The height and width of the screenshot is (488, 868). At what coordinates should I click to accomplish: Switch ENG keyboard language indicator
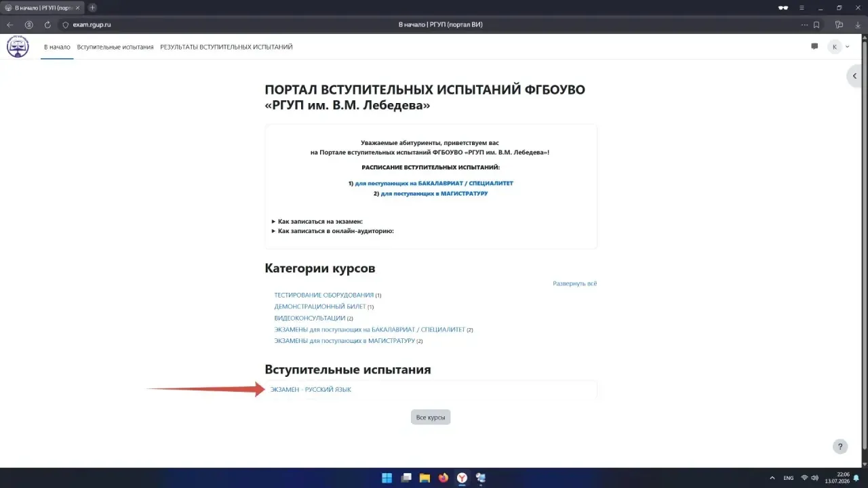pyautogui.click(x=789, y=478)
